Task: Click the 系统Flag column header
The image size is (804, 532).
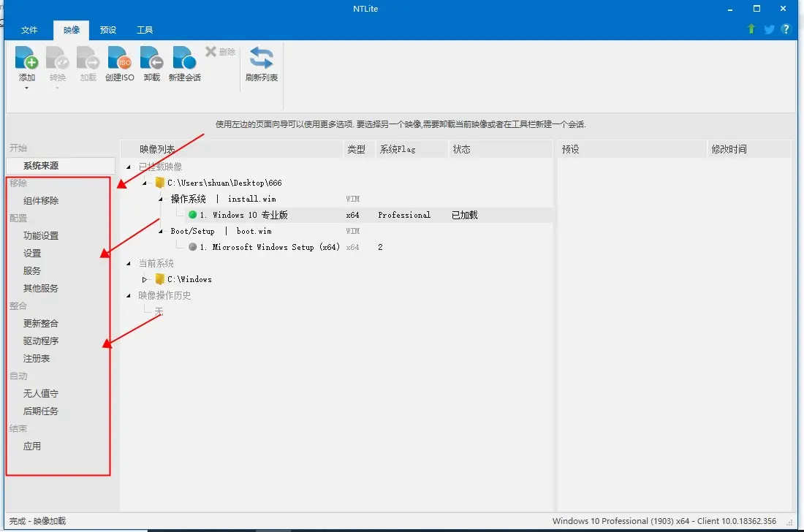Action: tap(412, 149)
